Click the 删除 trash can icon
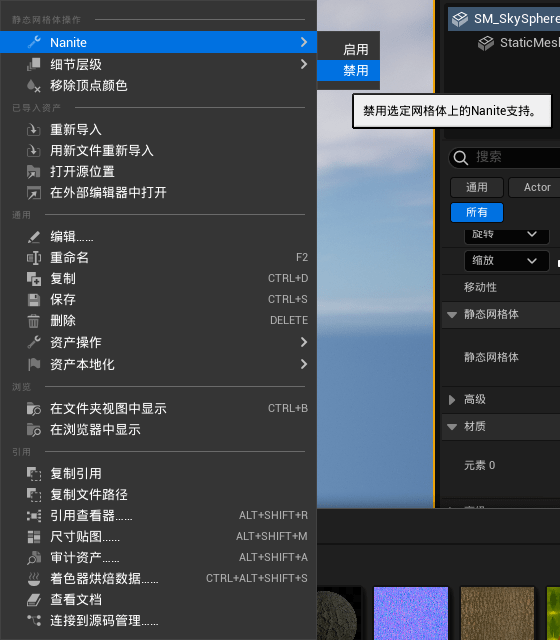This screenshot has width=560, height=640. coord(34,321)
